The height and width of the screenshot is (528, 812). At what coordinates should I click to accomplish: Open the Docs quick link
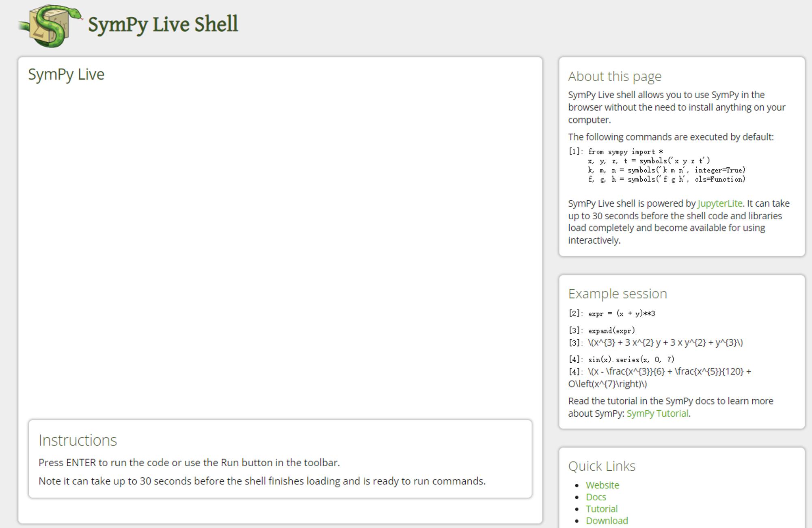coord(596,497)
